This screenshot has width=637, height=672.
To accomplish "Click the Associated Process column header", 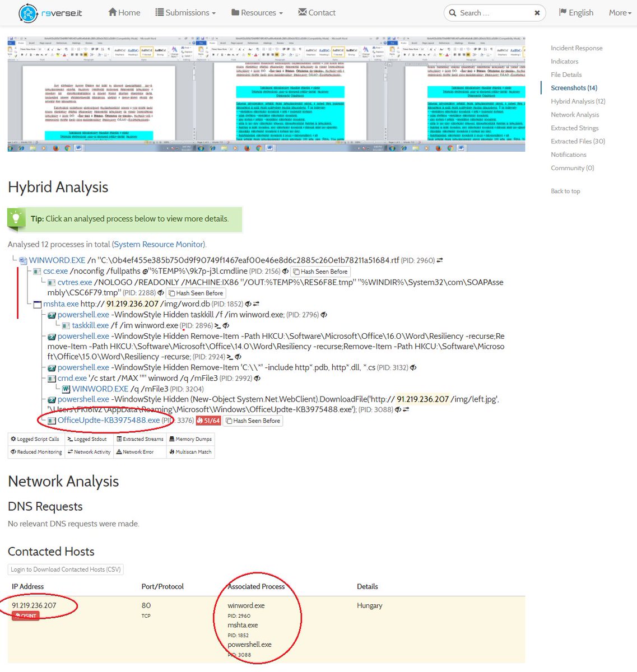I will tap(256, 586).
